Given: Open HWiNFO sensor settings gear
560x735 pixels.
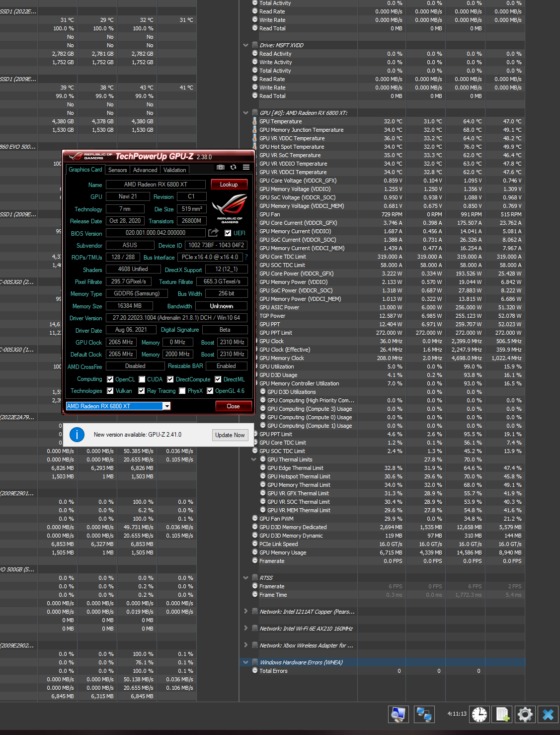Looking at the screenshot, I should [525, 715].
